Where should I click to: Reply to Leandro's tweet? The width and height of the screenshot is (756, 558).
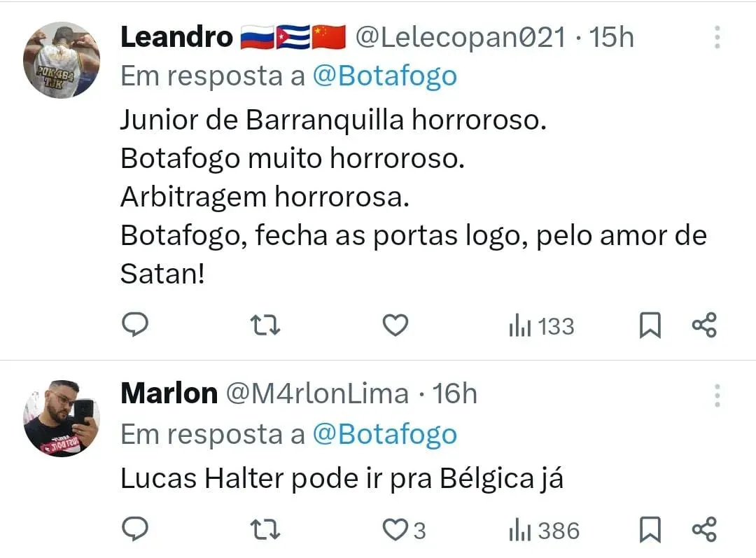pyautogui.click(x=135, y=325)
